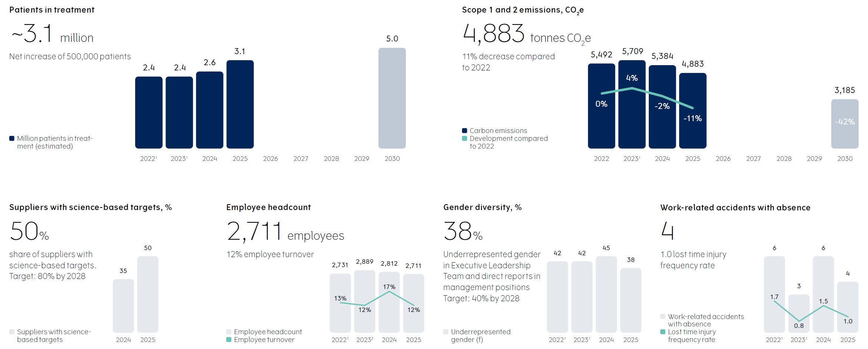Select the 'Carbon emissions' legend swatch
Viewport: 868px width, 349px height.
464,130
